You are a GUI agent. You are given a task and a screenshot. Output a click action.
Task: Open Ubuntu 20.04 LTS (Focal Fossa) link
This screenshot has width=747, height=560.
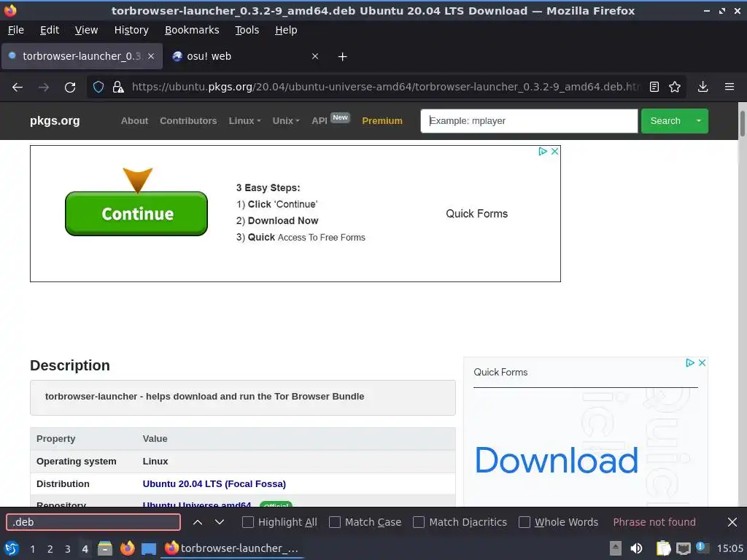[214, 484]
